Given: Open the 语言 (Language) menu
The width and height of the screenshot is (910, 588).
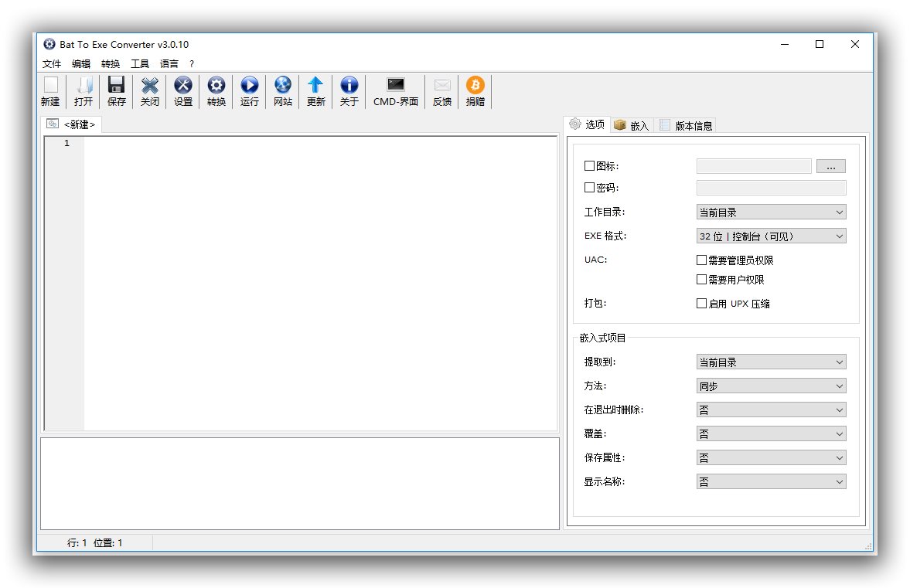Looking at the screenshot, I should [169, 64].
